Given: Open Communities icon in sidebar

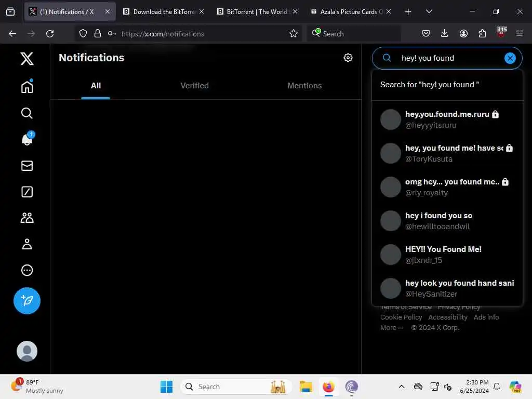Looking at the screenshot, I should pos(27,218).
